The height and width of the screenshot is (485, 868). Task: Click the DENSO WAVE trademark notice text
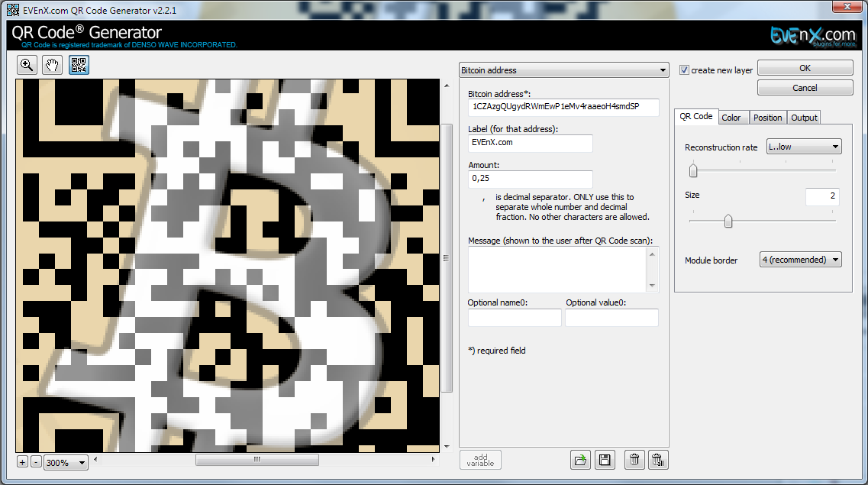pos(129,45)
